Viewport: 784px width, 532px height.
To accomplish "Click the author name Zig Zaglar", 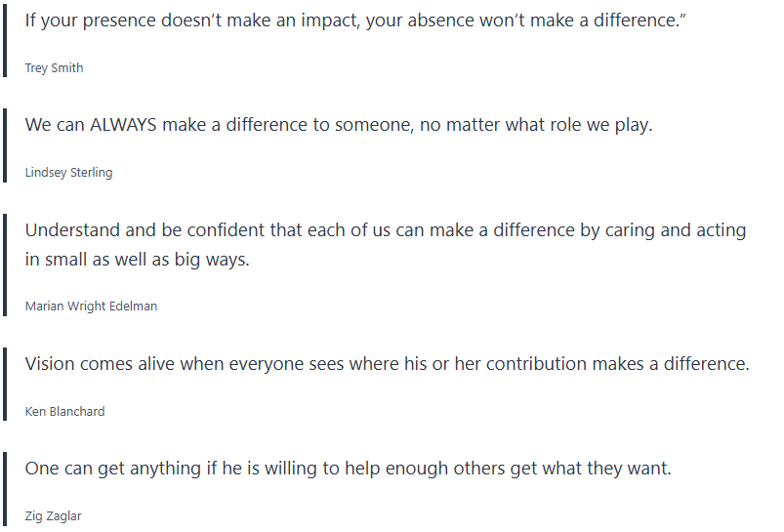I will click(53, 516).
